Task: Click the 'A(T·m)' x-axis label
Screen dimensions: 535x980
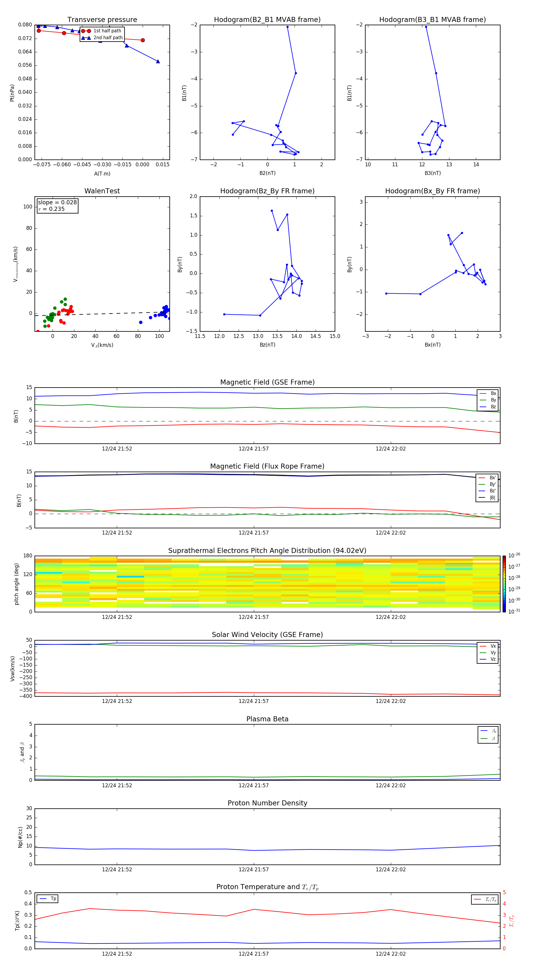Action: [x=102, y=174]
